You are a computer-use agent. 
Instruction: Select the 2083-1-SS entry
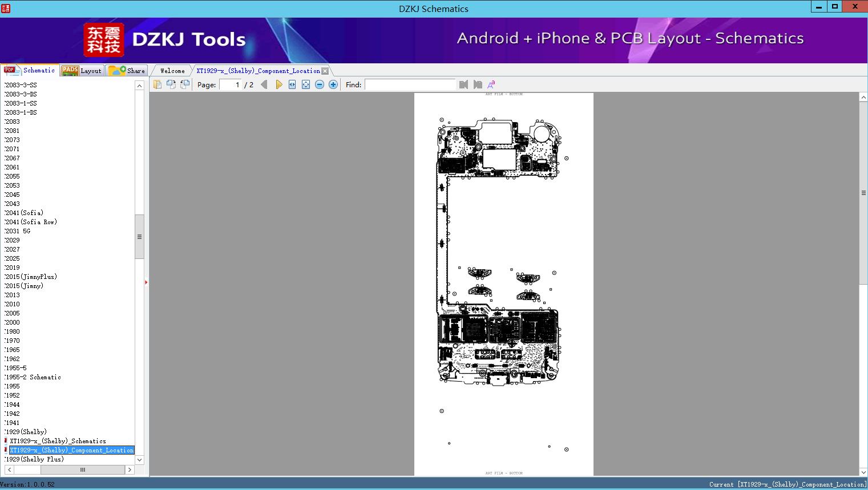(21, 103)
